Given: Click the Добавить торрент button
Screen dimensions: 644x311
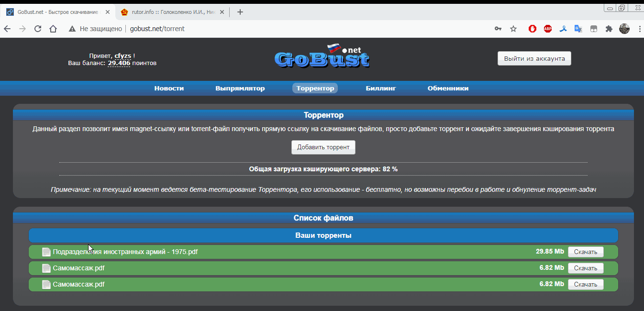Looking at the screenshot, I should coord(323,147).
